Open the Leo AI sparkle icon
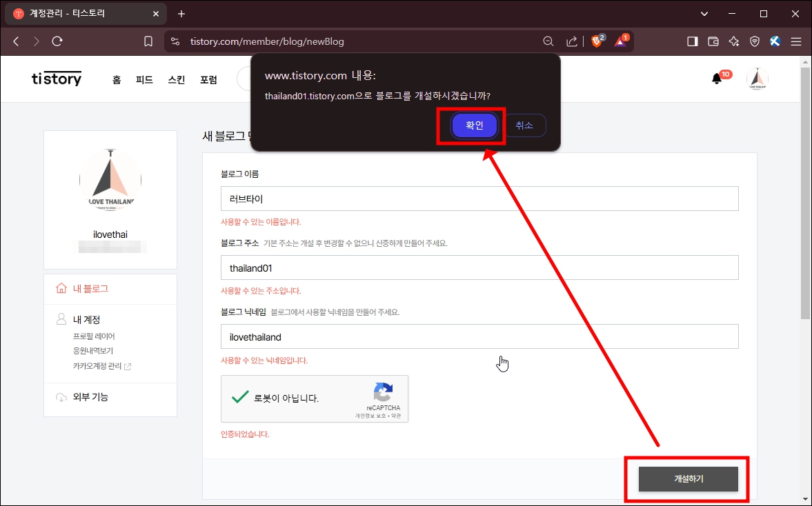812x506 pixels. coord(733,41)
